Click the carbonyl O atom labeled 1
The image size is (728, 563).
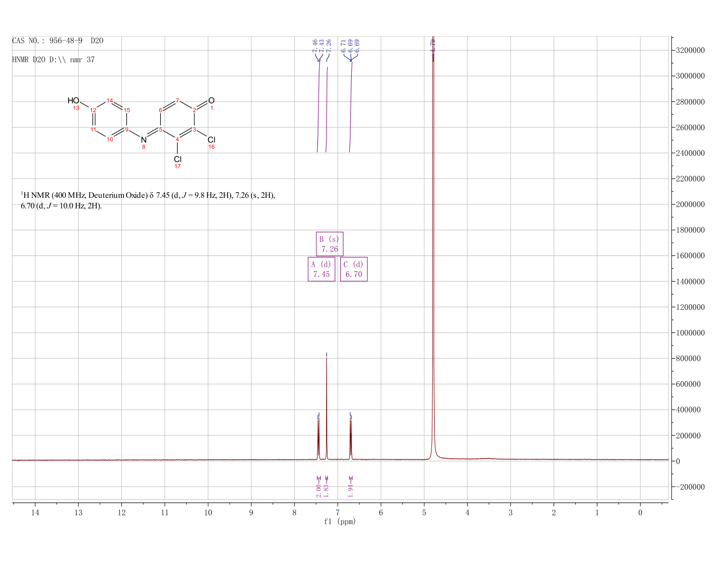[x=211, y=101]
